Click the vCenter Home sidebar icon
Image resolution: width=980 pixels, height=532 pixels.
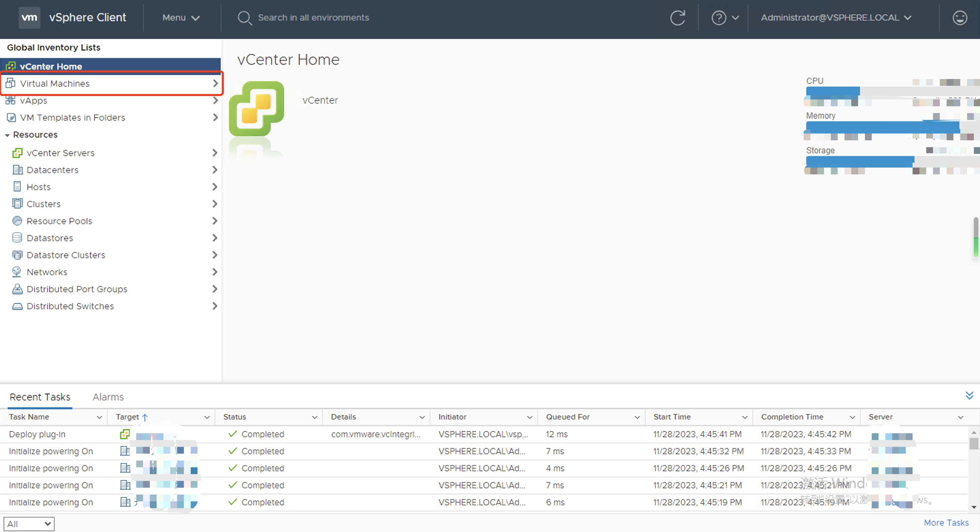[x=11, y=66]
